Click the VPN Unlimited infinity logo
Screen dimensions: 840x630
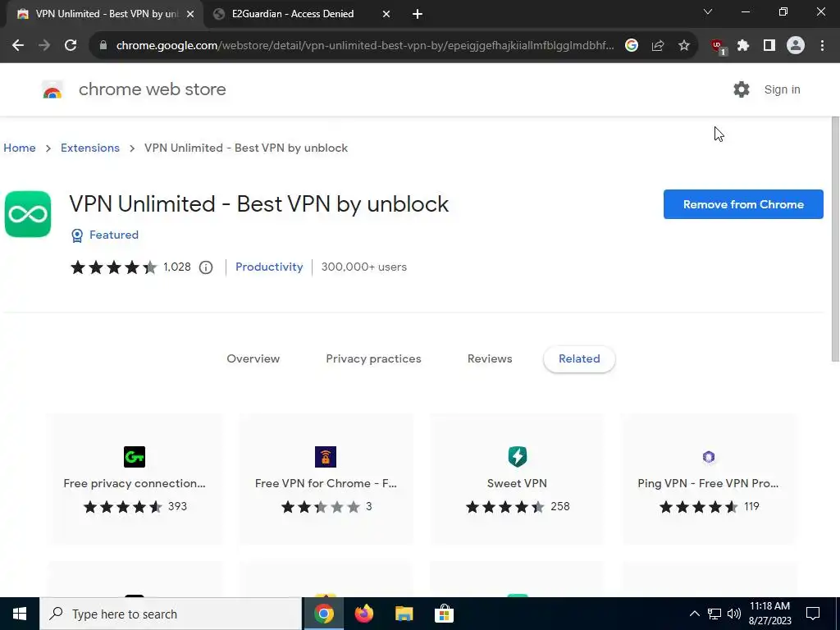pos(28,214)
